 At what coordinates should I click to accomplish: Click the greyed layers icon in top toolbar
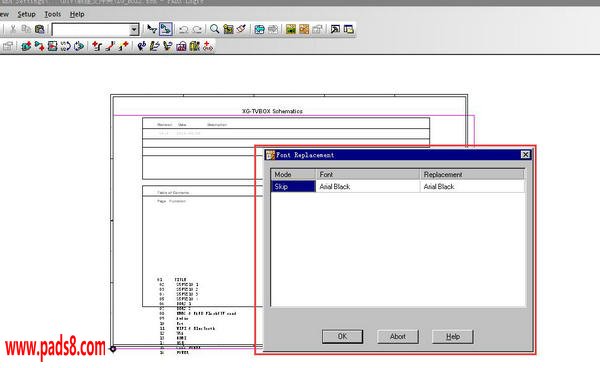[x=317, y=29]
